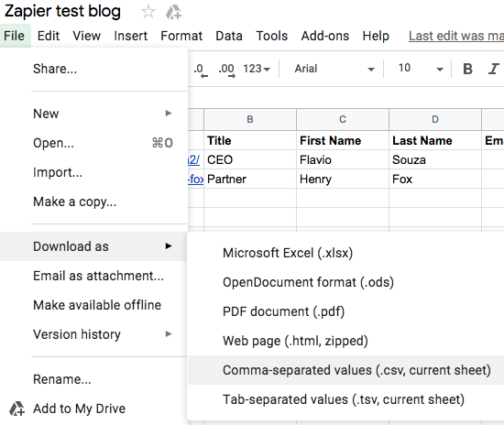Open the Help menu
Image resolution: width=504 pixels, height=425 pixels.
[x=376, y=36]
